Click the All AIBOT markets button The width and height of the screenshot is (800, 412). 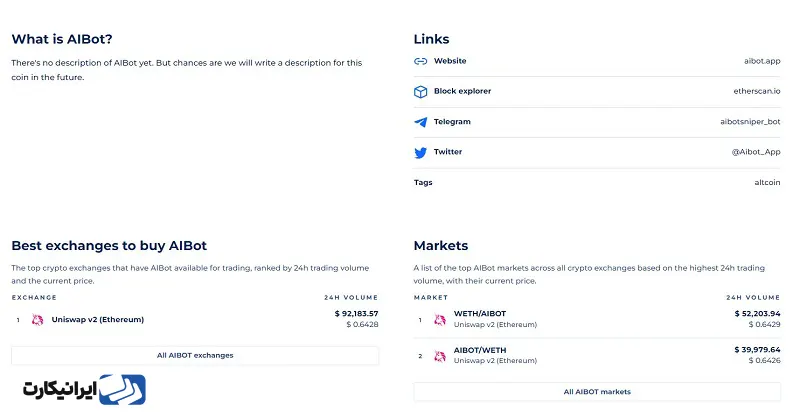[597, 392]
